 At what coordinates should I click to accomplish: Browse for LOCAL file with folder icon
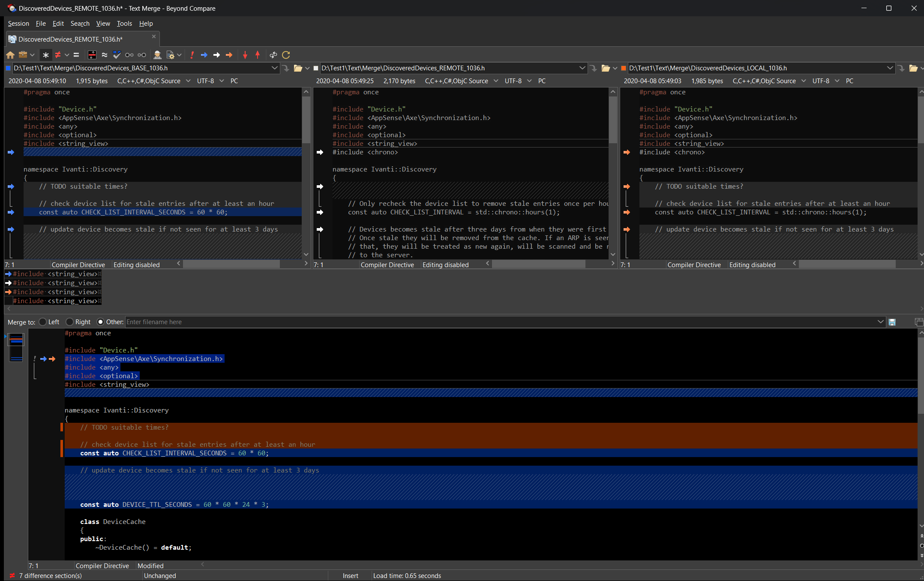(913, 68)
